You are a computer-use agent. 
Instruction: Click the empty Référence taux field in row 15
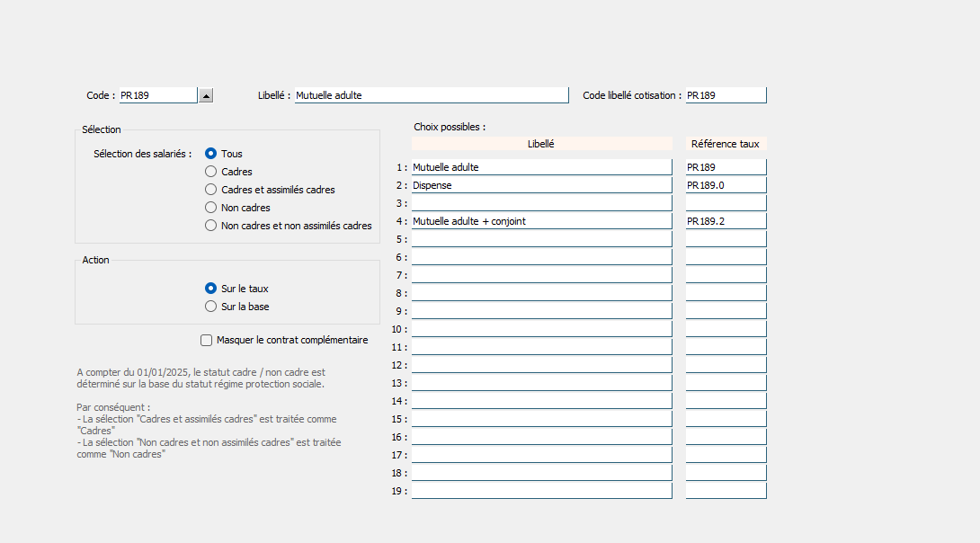tap(726, 419)
